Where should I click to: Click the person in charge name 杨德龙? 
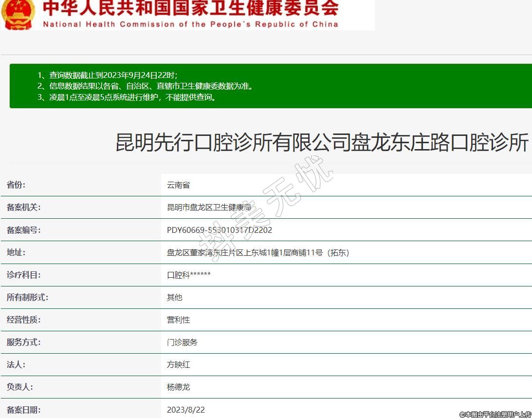pyautogui.click(x=178, y=387)
